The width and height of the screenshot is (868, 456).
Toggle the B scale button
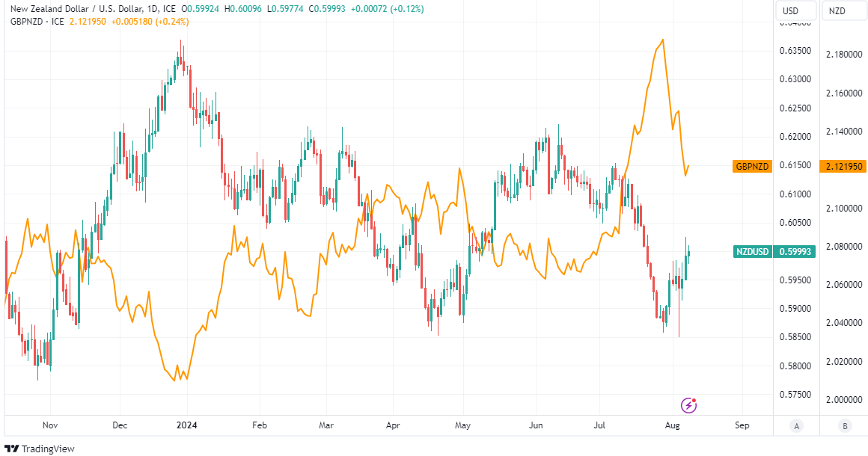pyautogui.click(x=845, y=426)
